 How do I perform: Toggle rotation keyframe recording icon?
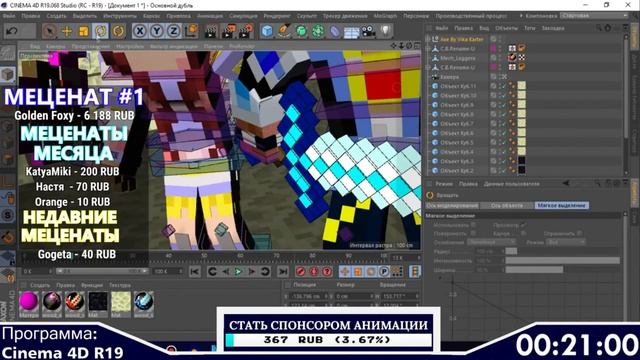point(371,271)
